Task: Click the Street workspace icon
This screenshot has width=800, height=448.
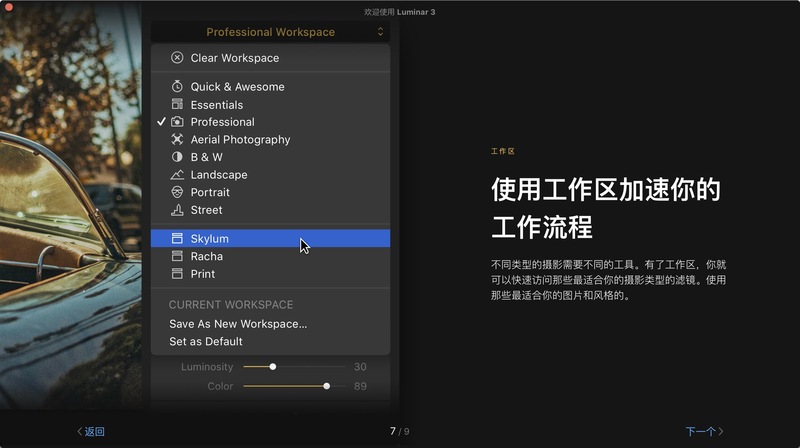Action: point(177,210)
